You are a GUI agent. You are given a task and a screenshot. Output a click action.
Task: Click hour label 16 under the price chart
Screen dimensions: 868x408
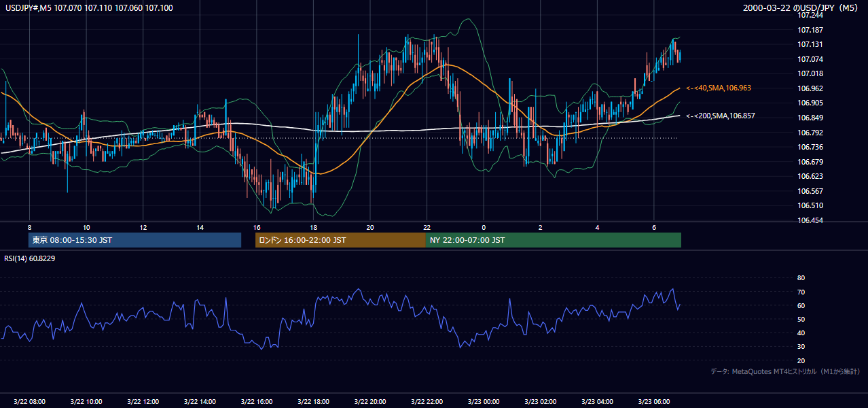point(257,227)
